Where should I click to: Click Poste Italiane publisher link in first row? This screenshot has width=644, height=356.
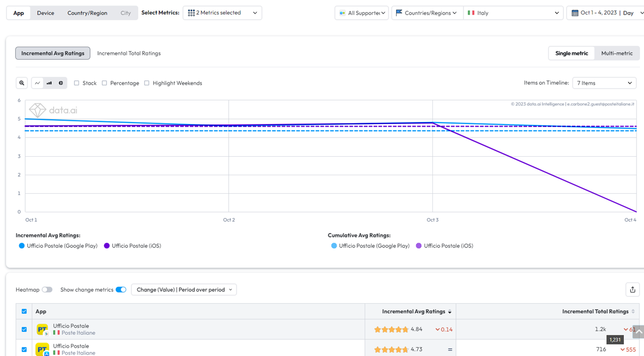(x=78, y=333)
